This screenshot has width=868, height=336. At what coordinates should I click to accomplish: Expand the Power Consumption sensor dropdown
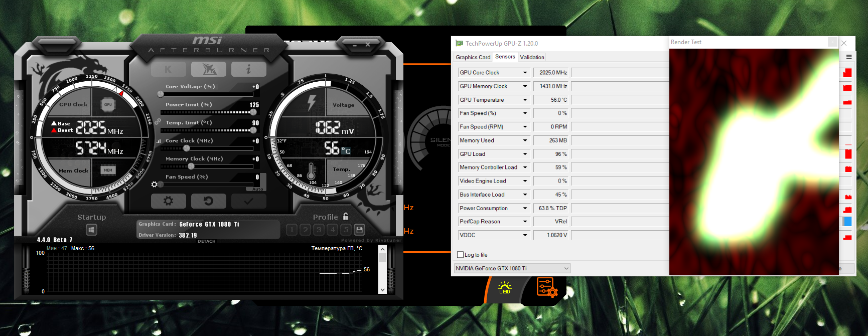pyautogui.click(x=525, y=208)
